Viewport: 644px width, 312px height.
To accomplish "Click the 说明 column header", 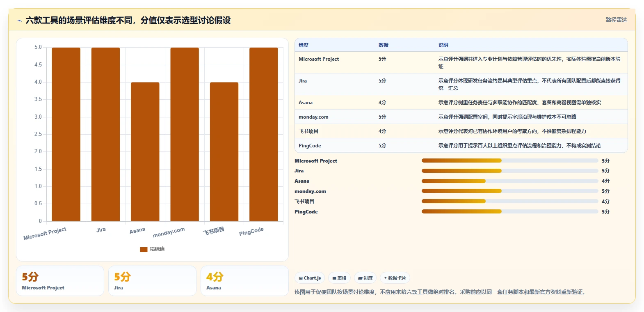I will [443, 45].
